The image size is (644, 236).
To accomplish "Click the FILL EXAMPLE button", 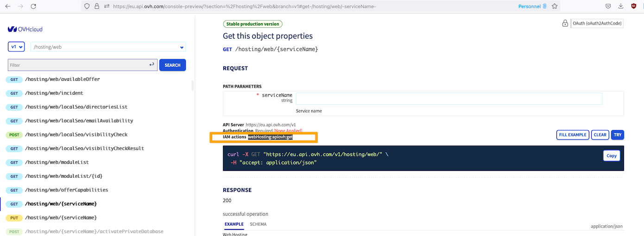I will [x=573, y=135].
